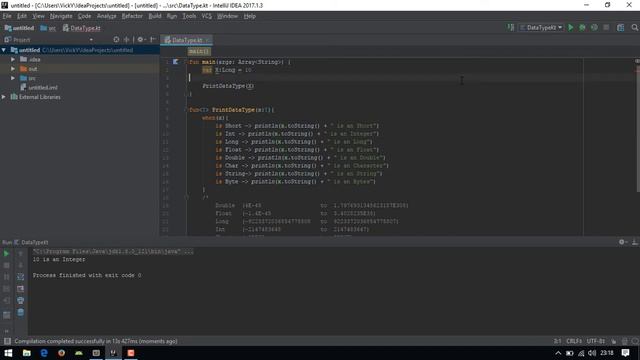Toggle scroll to end icon in Run console
640x360 pixels.
[20, 289]
